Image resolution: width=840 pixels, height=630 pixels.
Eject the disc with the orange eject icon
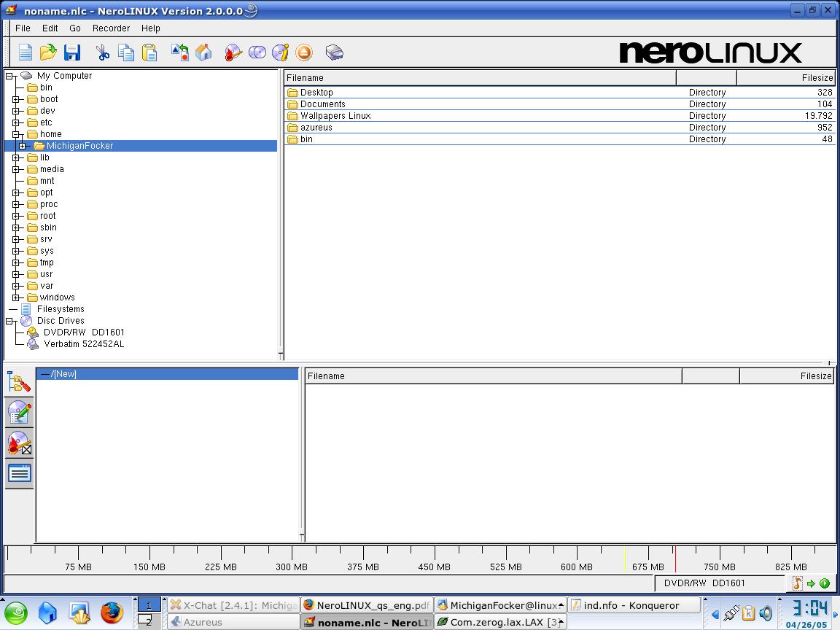tap(304, 52)
